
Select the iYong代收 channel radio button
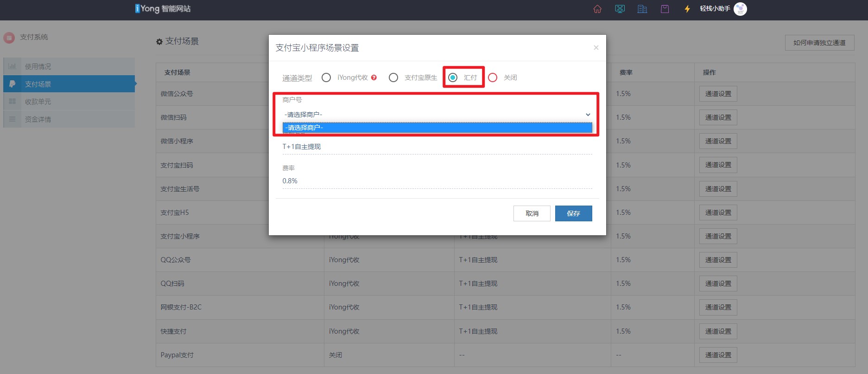click(x=326, y=77)
